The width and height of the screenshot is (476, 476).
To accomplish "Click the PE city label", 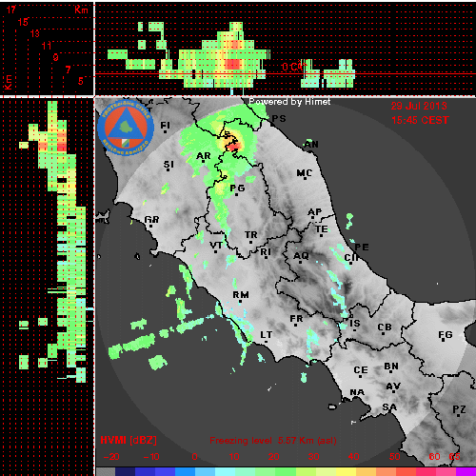I will [362, 248].
